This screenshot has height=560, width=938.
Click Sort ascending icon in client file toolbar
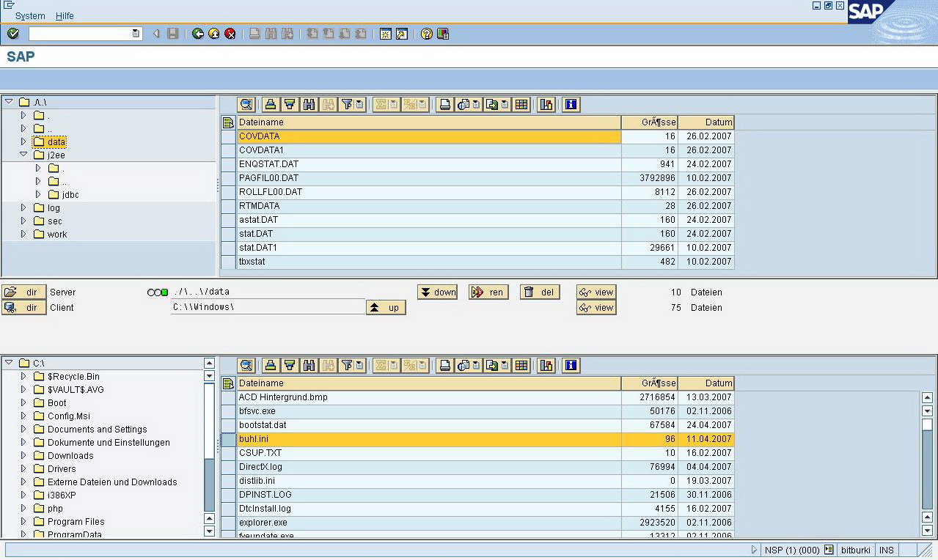click(271, 366)
